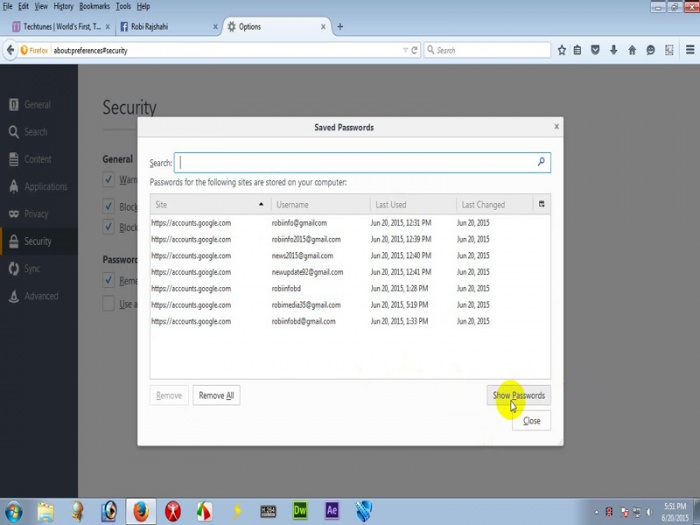
Task: Open Advanced preferences in sidebar
Action: click(39, 296)
